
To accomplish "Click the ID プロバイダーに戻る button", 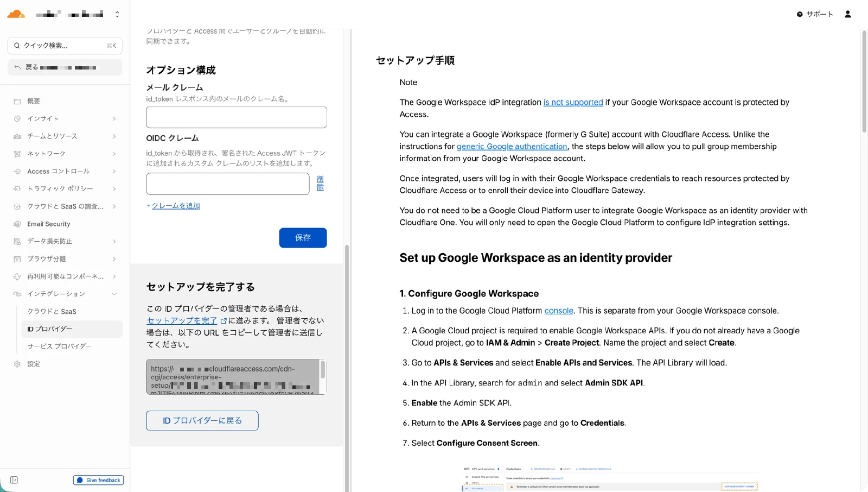I will (201, 420).
